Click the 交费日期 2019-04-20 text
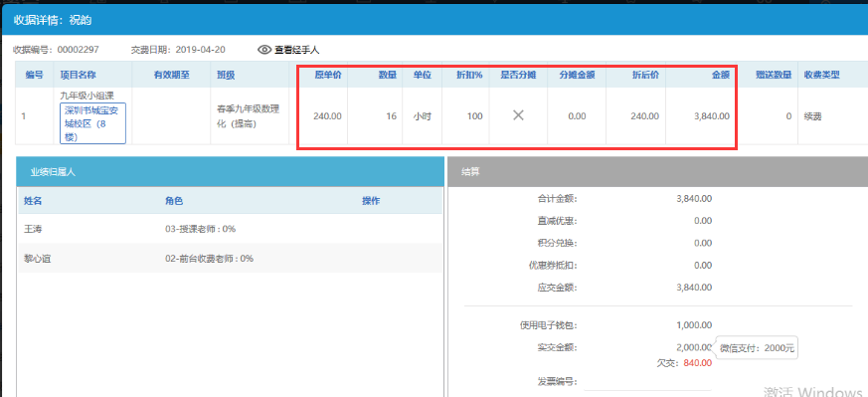 pos(178,50)
